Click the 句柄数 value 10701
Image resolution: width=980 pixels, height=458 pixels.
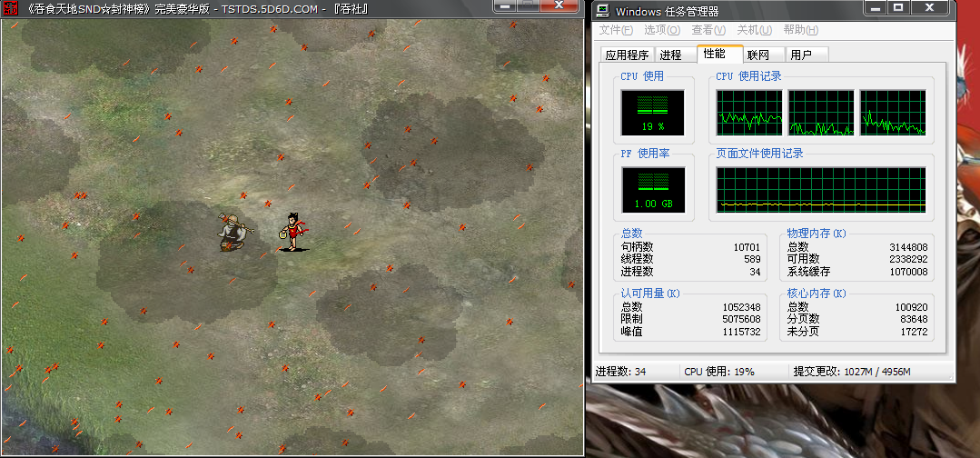[x=747, y=247]
